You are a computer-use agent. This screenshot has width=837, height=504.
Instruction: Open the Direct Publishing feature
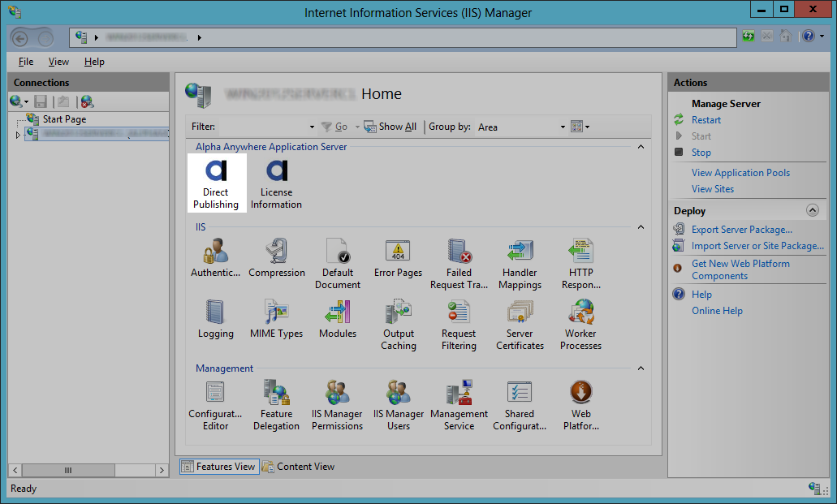point(216,183)
